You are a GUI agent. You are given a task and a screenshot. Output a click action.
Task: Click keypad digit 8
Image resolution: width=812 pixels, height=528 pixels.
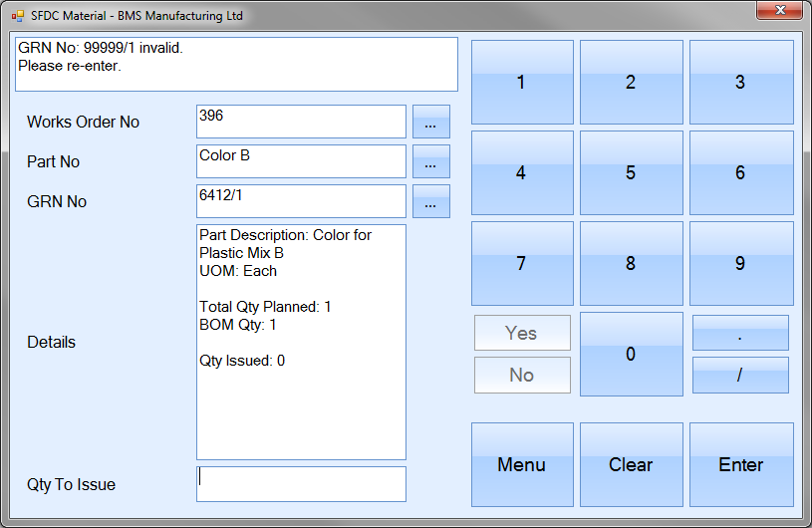point(632,263)
